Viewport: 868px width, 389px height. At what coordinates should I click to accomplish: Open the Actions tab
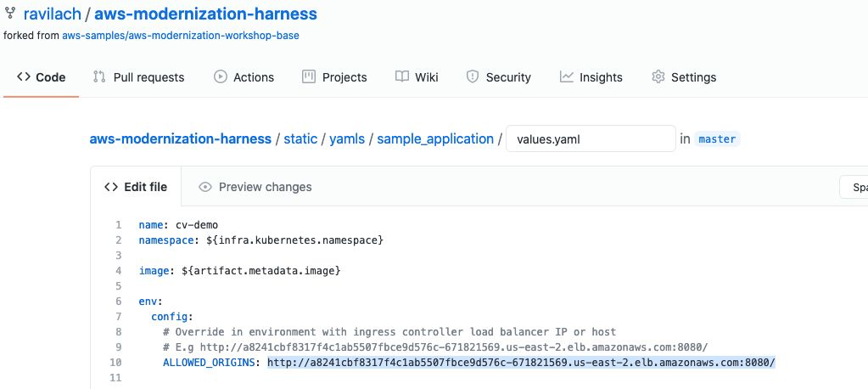pyautogui.click(x=244, y=77)
